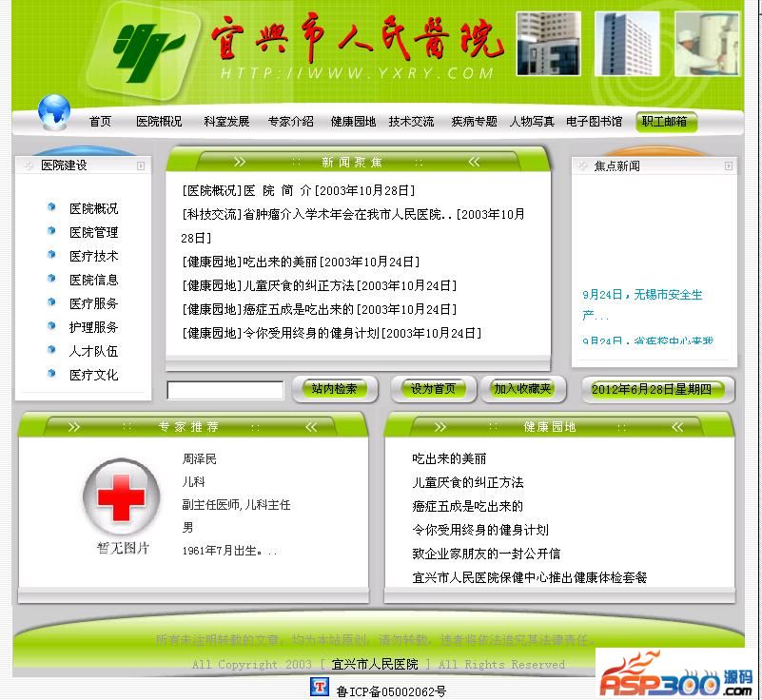Click the bullet icon beside 医院管理
Image resolution: width=762 pixels, height=700 pixels.
coord(51,231)
